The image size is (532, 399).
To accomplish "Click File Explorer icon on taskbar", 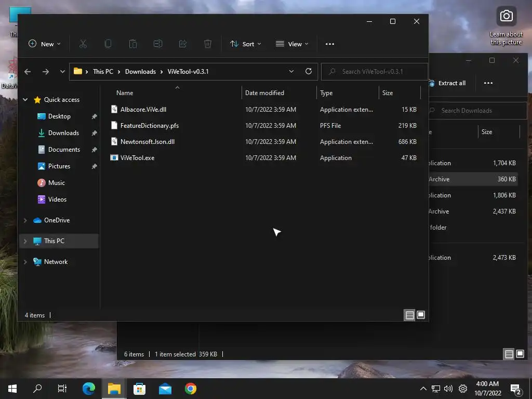I will (x=114, y=389).
